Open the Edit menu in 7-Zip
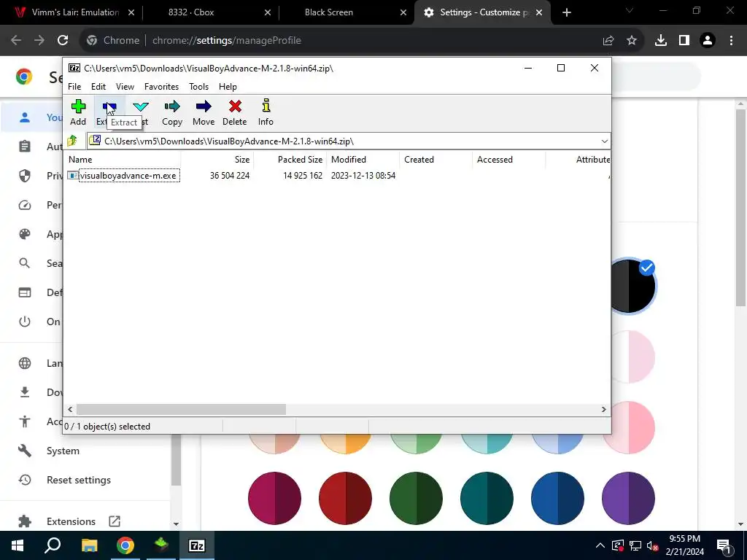 (98, 87)
